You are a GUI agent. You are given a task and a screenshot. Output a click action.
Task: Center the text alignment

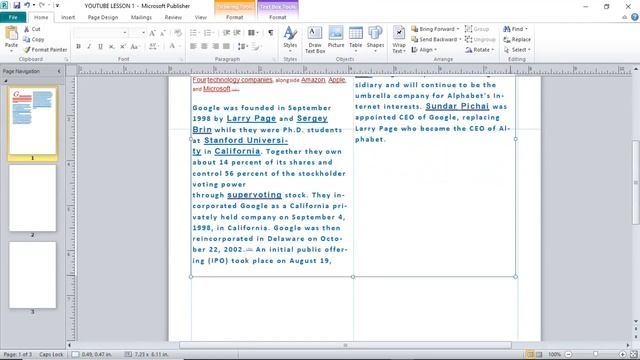pos(204,47)
